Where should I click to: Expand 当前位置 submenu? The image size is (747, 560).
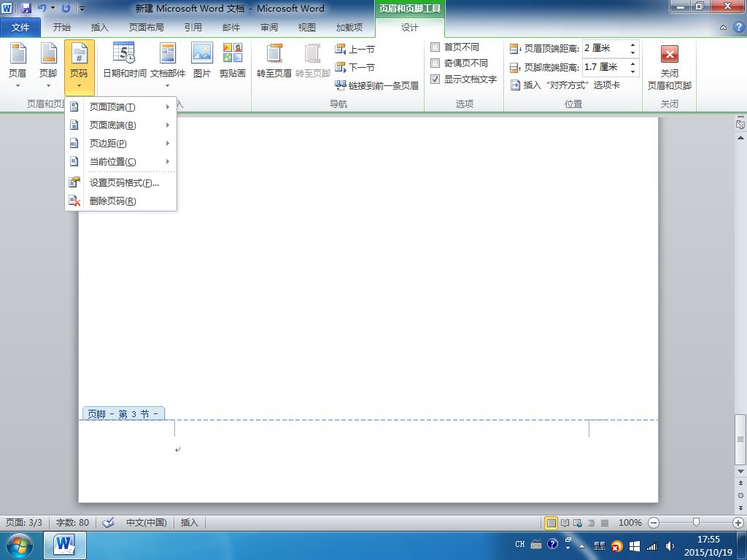click(x=121, y=161)
